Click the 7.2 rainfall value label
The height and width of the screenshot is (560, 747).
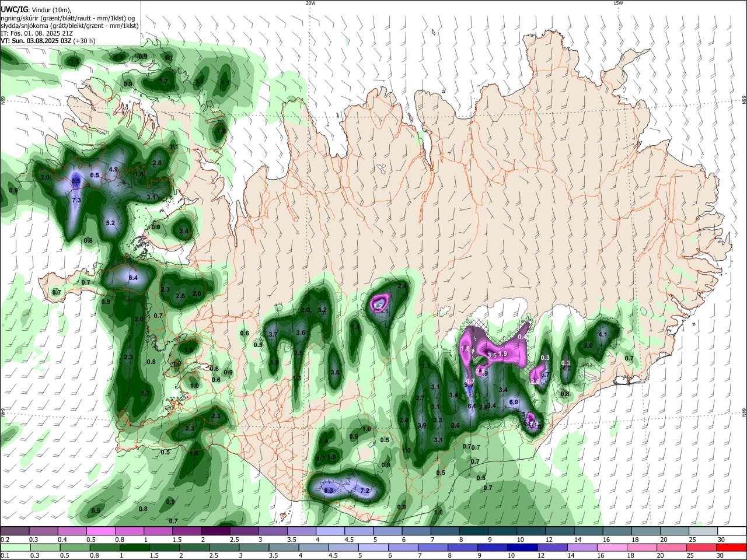pos(365,491)
